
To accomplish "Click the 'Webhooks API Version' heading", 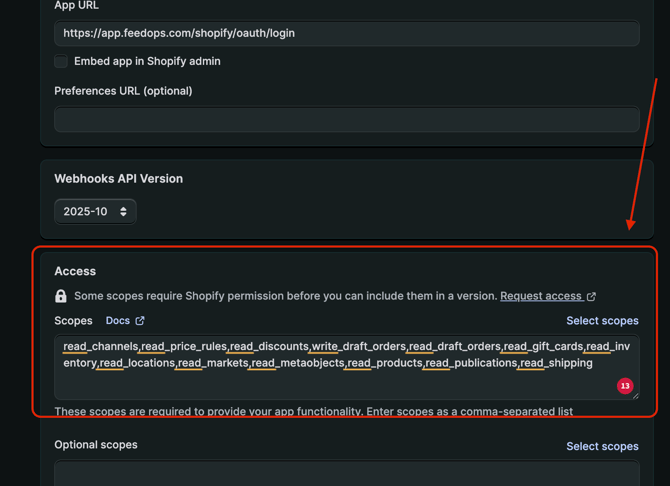I will [x=118, y=179].
